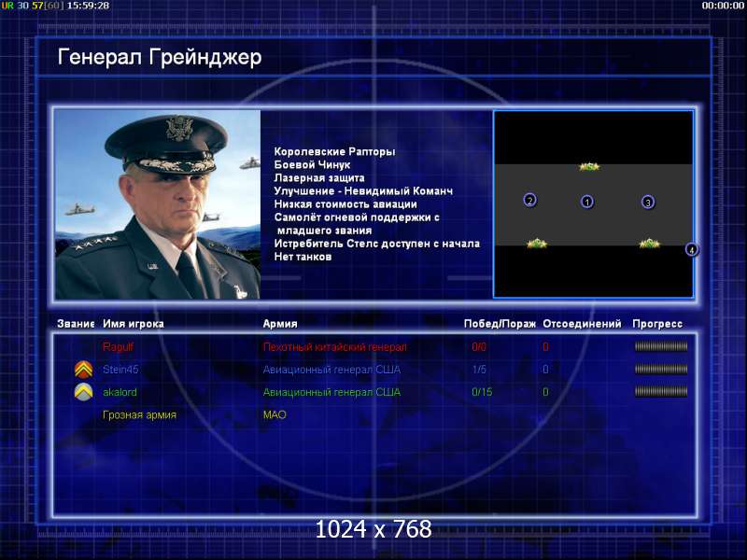This screenshot has width=747, height=560.
Task: Click 'Нет танков' line
Action: 303,257
